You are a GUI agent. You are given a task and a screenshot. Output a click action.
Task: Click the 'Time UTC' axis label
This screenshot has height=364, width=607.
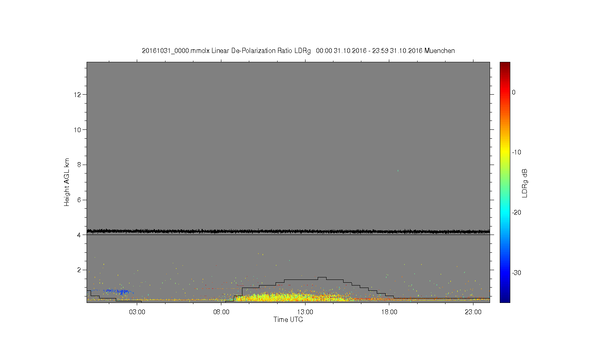click(288, 320)
